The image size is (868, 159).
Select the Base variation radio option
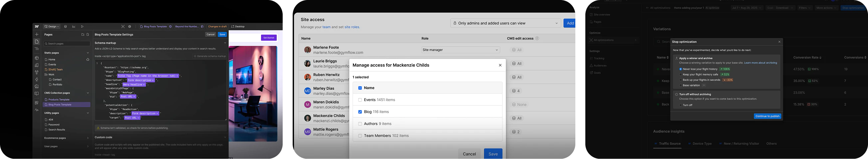(x=681, y=85)
